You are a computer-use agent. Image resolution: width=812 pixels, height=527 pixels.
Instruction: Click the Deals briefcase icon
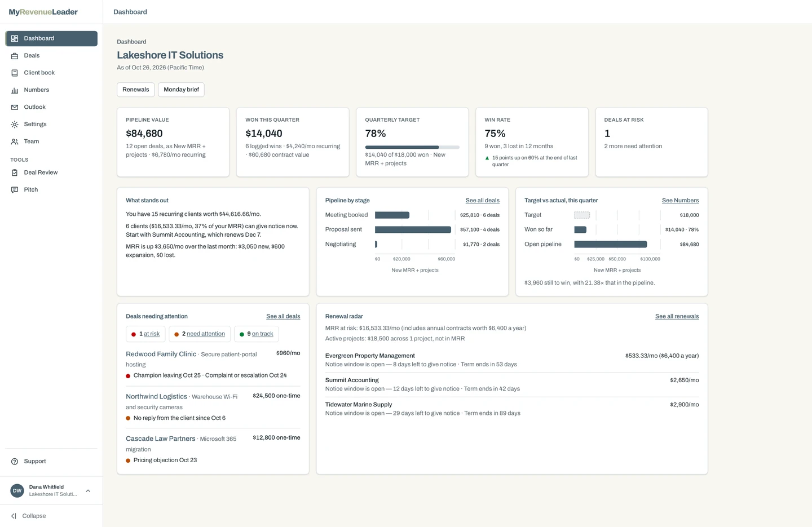pyautogui.click(x=15, y=56)
